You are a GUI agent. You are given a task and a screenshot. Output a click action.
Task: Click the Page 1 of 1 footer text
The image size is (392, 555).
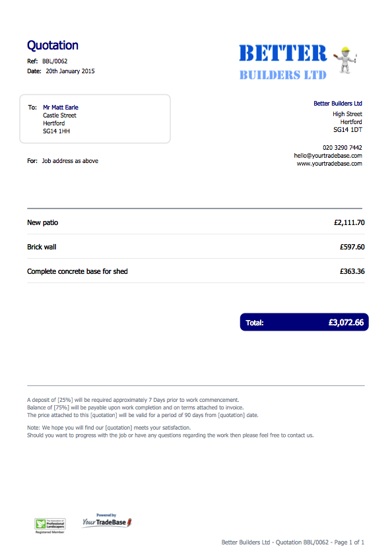pos(349,542)
